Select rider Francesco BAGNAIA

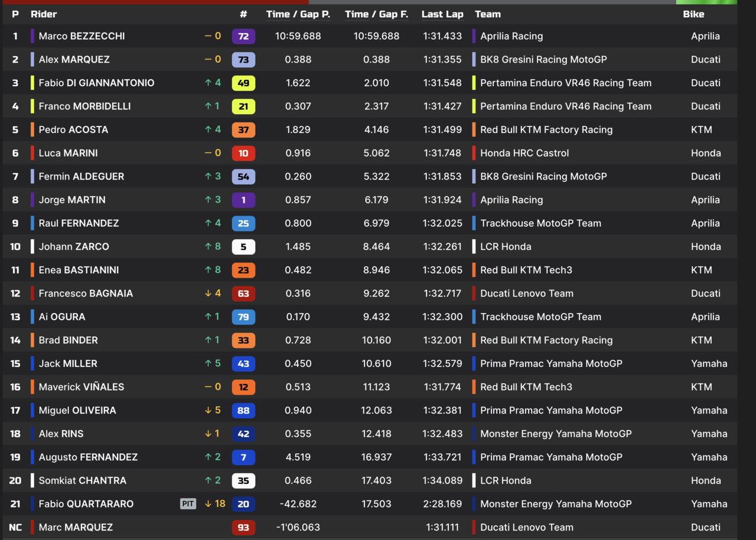click(86, 294)
